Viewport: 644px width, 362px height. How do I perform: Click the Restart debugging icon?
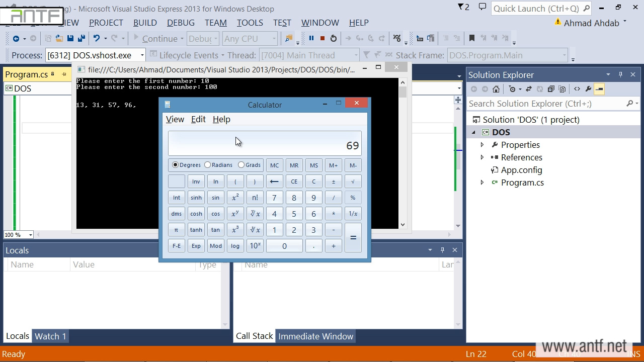pos(333,38)
